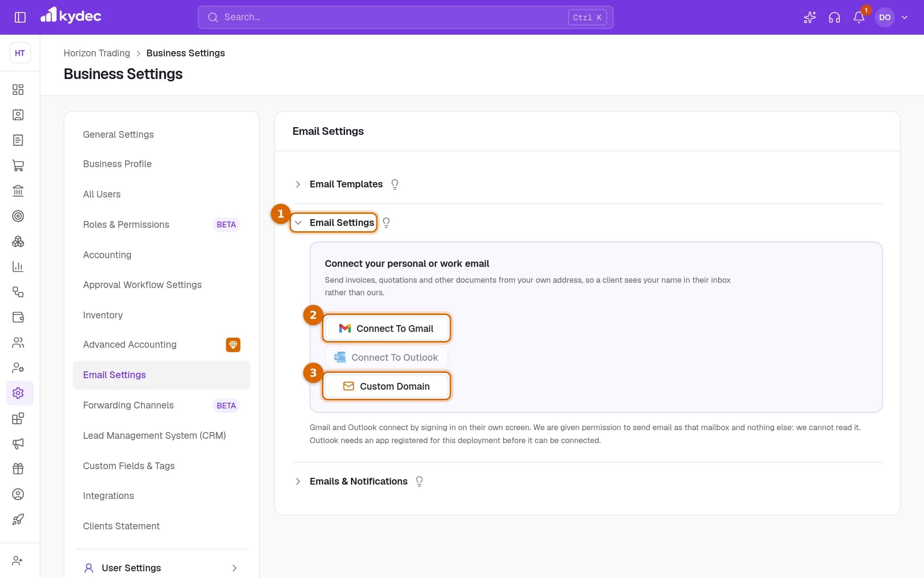Open the workflow nodes icon in the sidebar
Screen dimensions: 924x578
click(18, 292)
